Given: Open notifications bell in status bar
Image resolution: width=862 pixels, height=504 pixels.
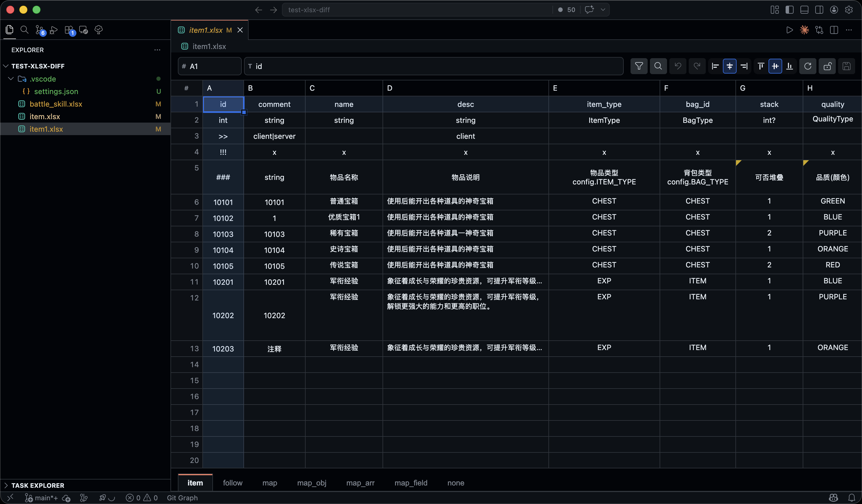Looking at the screenshot, I should [851, 498].
